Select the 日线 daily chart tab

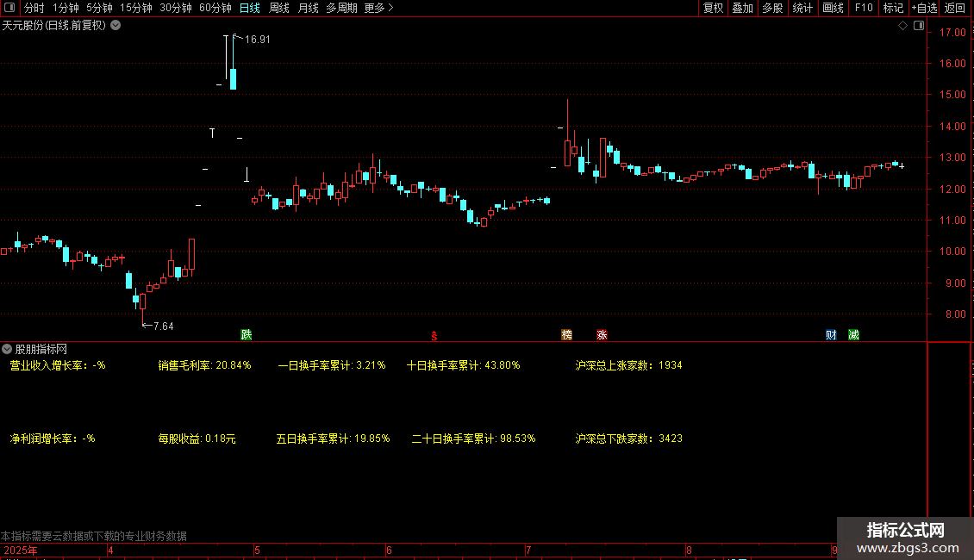click(250, 8)
